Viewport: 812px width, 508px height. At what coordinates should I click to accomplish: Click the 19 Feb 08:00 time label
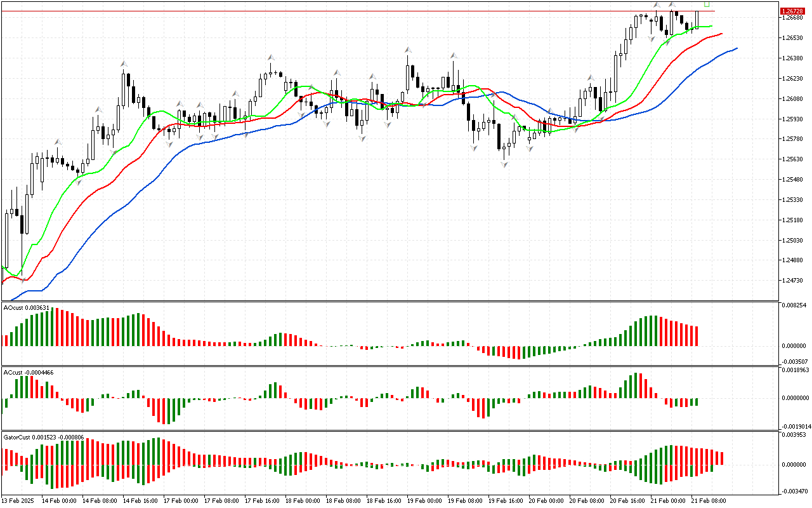click(465, 500)
